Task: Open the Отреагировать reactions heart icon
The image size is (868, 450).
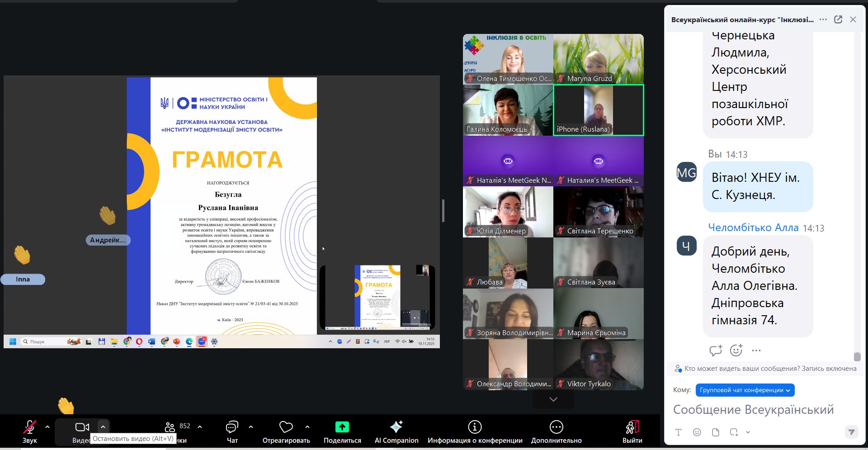Action: pos(286,427)
